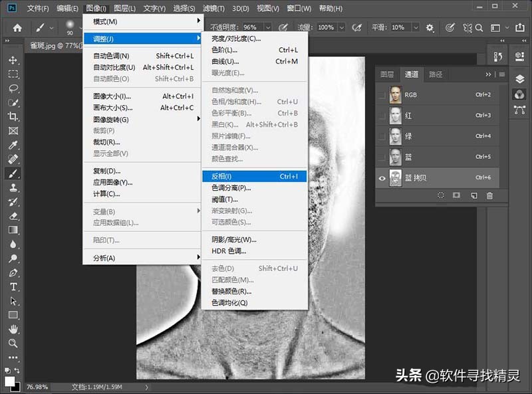Open the airbrush option in the options bar

356,27
